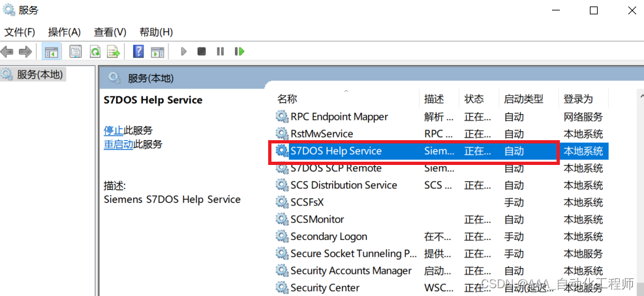644x296 pixels.
Task: Click the Restart Service toolbar icon
Action: 239,52
